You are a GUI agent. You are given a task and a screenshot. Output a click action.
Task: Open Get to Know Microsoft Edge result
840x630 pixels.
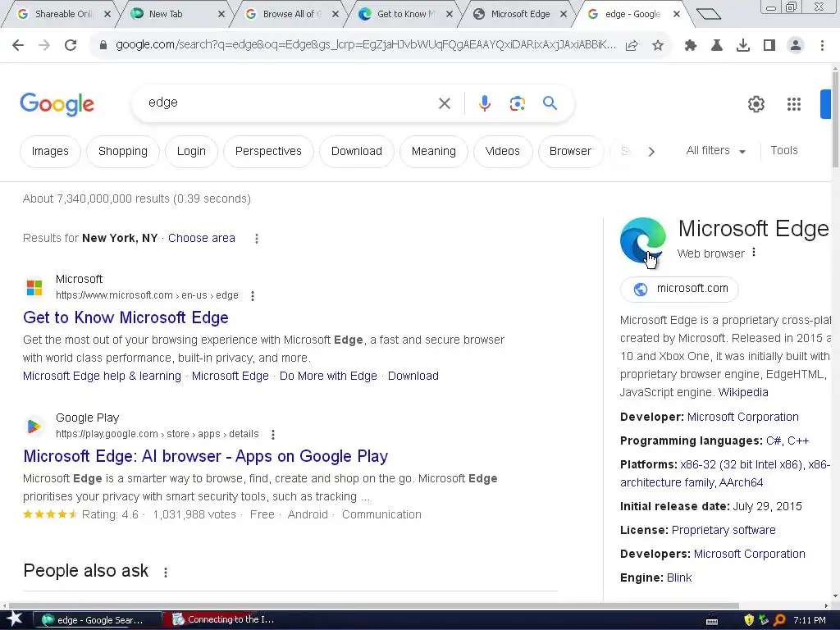click(x=126, y=317)
